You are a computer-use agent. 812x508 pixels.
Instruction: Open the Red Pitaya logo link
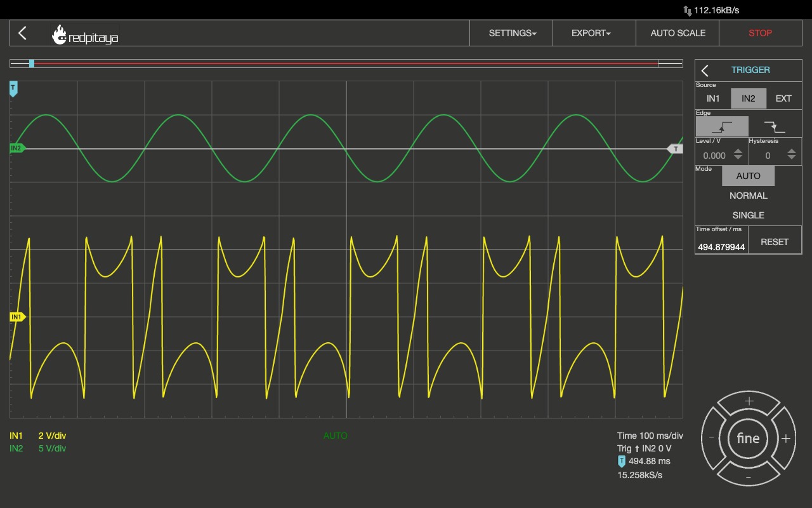85,35
